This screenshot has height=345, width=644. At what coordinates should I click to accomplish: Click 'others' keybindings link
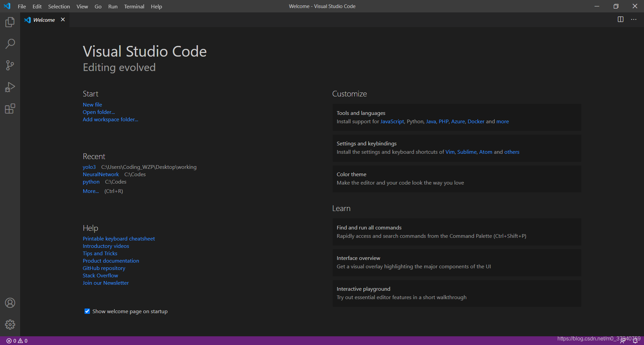(512, 152)
